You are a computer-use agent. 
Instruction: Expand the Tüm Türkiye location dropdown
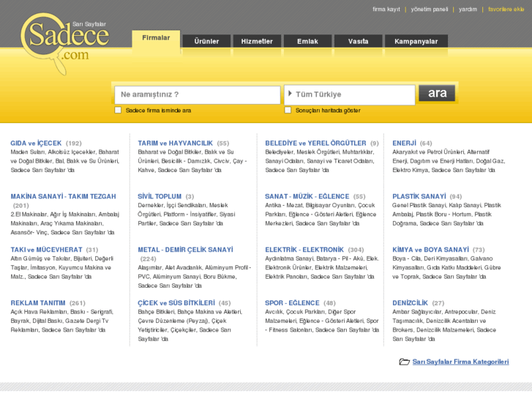[x=348, y=94]
